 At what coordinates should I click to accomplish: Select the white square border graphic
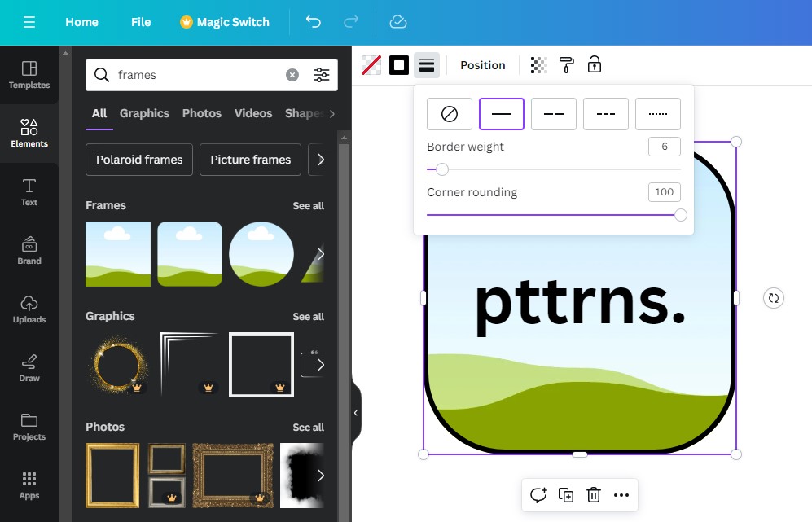(261, 365)
